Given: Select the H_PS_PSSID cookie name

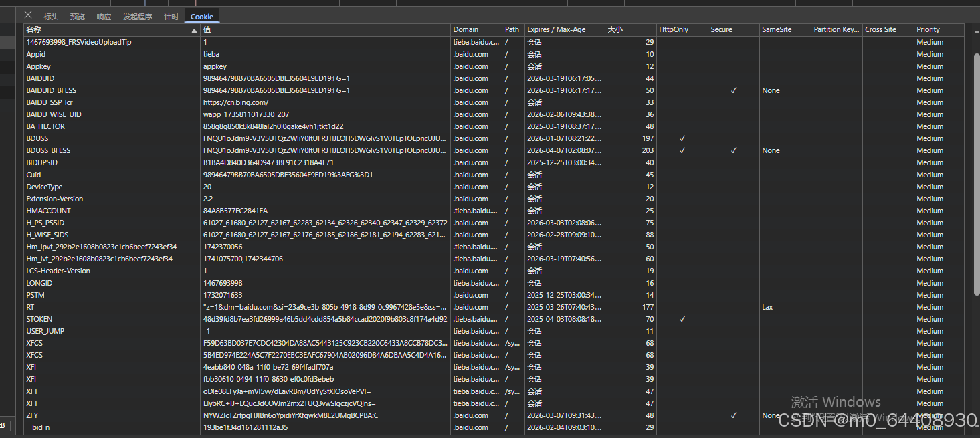Looking at the screenshot, I should click(x=45, y=223).
